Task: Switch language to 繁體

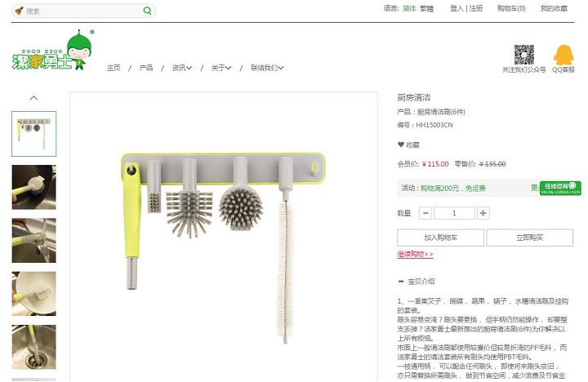Action: pos(427,8)
